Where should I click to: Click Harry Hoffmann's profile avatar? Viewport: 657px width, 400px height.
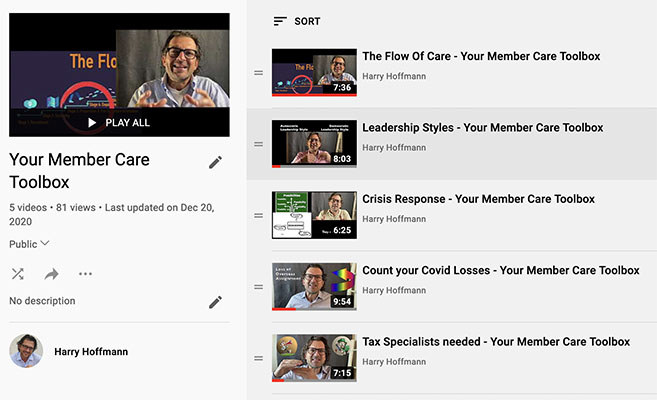tap(26, 351)
